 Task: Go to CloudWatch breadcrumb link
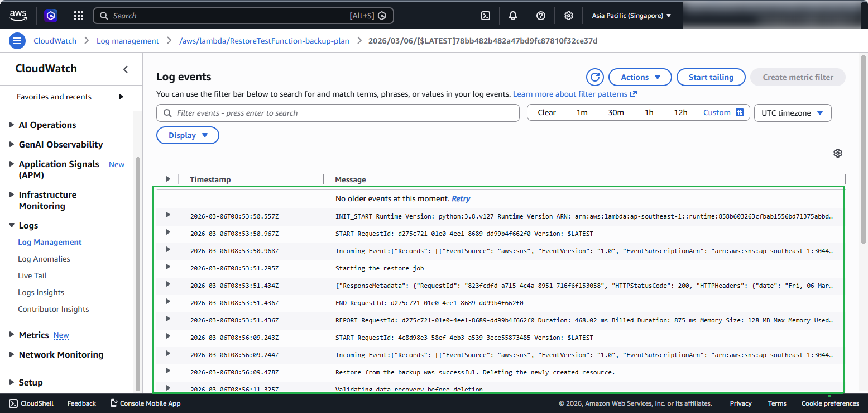point(55,41)
